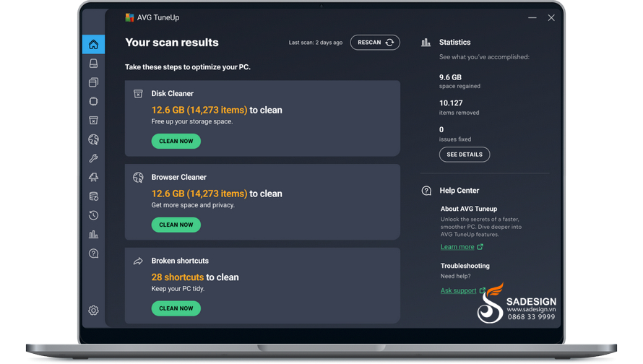Click the RESCAN button
The width and height of the screenshot is (643, 364).
(x=375, y=42)
